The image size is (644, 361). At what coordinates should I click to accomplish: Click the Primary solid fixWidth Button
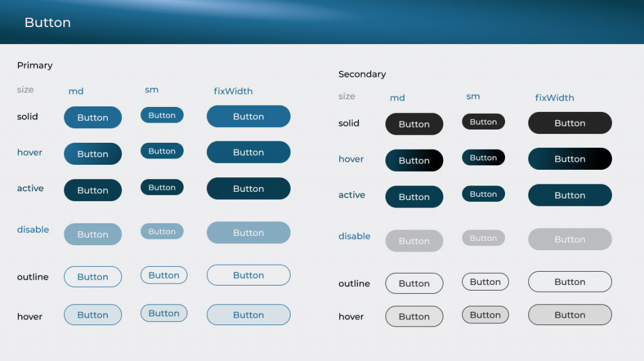coord(248,116)
